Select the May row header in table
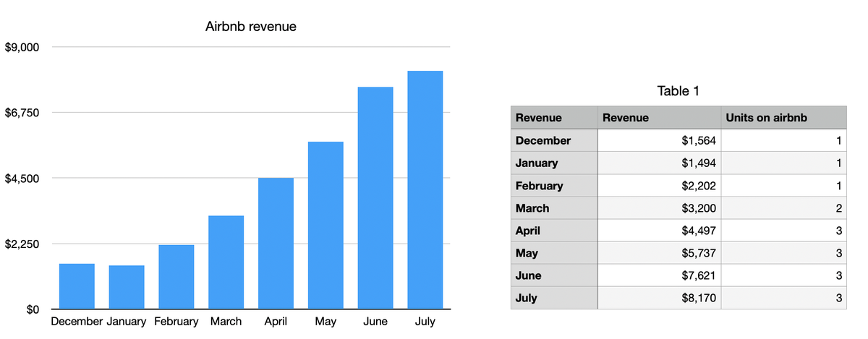 pos(555,253)
